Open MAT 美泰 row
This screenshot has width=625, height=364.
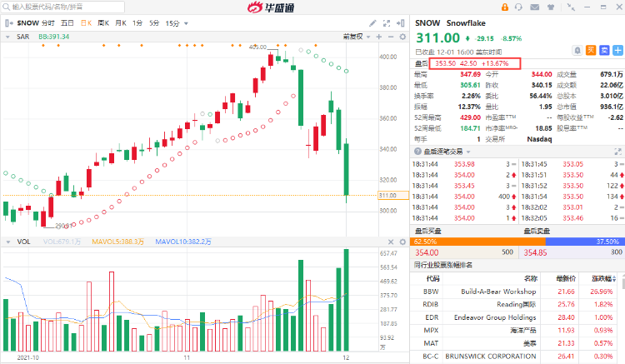pyautogui.click(x=515, y=343)
